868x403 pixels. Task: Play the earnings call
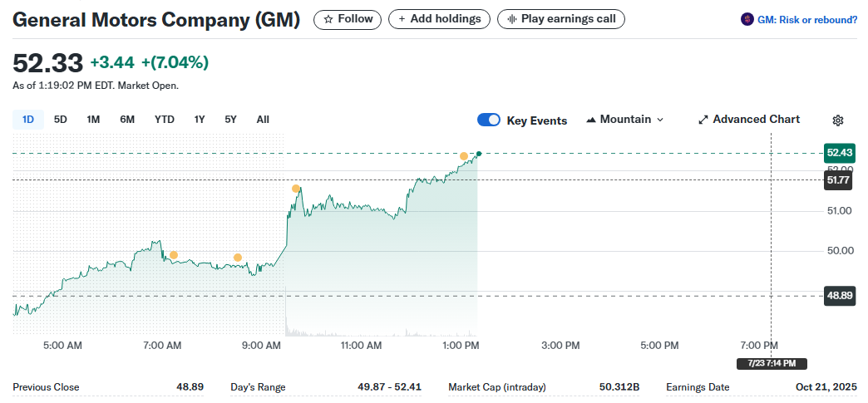(561, 19)
